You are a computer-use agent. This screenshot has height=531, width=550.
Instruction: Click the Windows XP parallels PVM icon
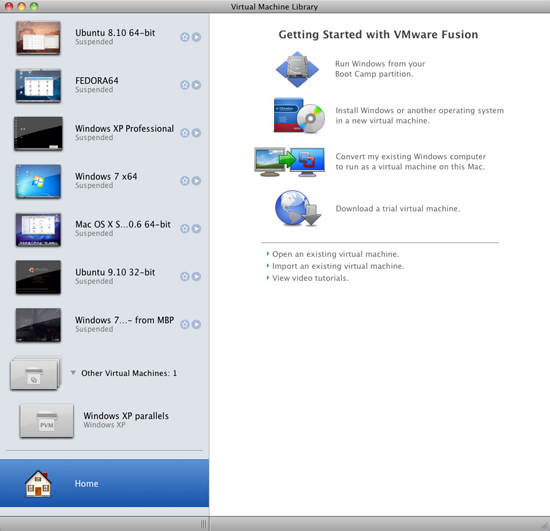[47, 421]
